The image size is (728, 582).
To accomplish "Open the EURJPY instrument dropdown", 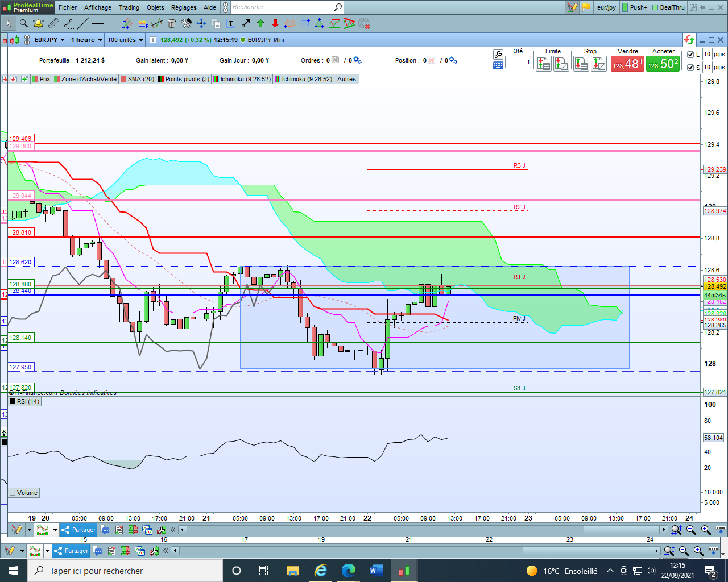I will pos(49,40).
